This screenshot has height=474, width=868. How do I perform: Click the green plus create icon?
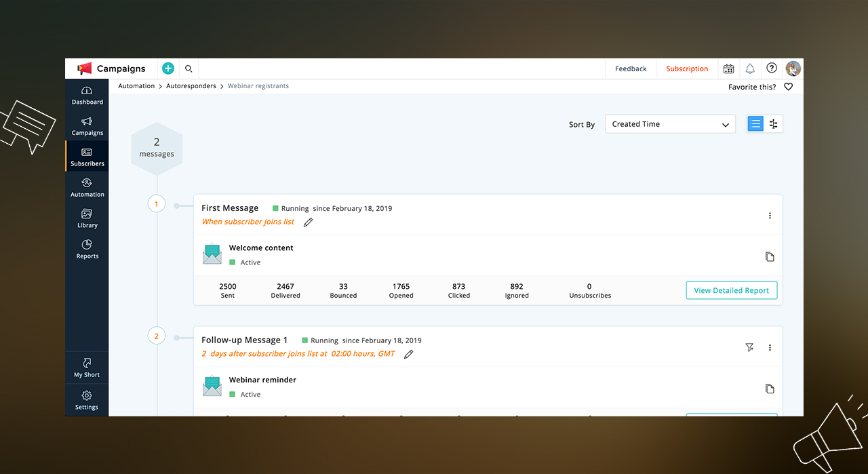[x=168, y=68]
